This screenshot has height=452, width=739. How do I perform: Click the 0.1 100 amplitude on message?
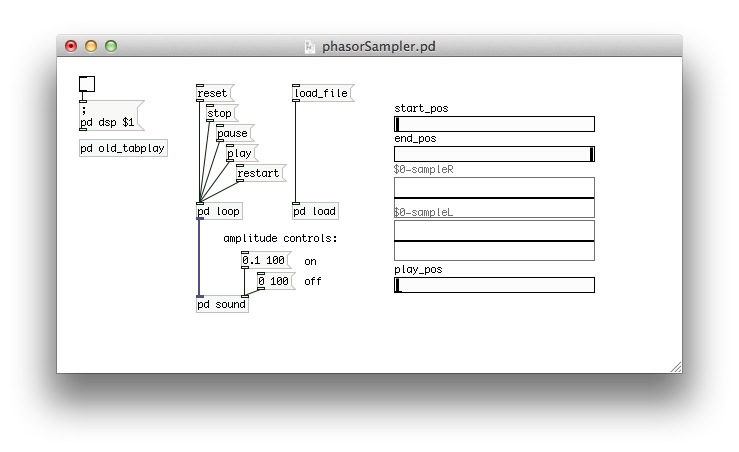click(265, 260)
